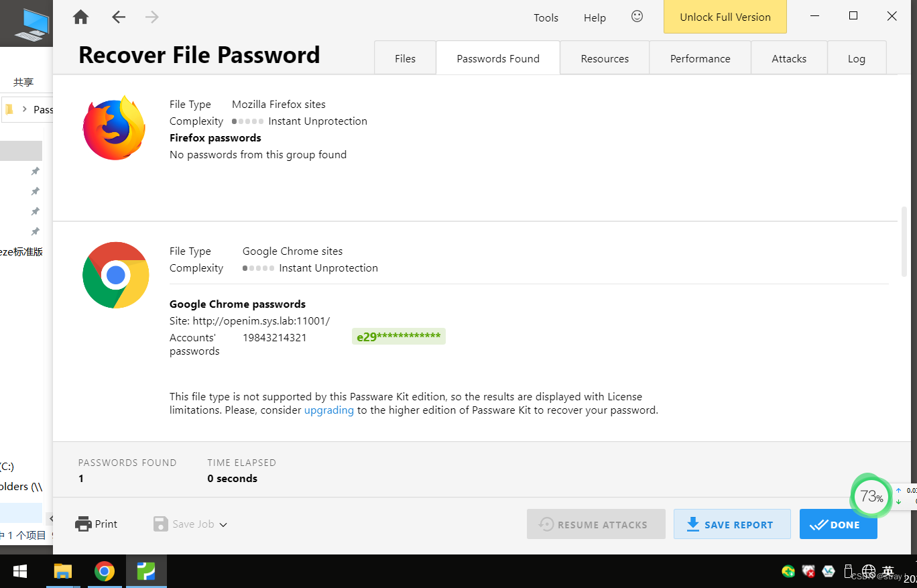The width and height of the screenshot is (917, 588).
Task: Click the Firefox complexity dots indicator
Action: [x=247, y=121]
